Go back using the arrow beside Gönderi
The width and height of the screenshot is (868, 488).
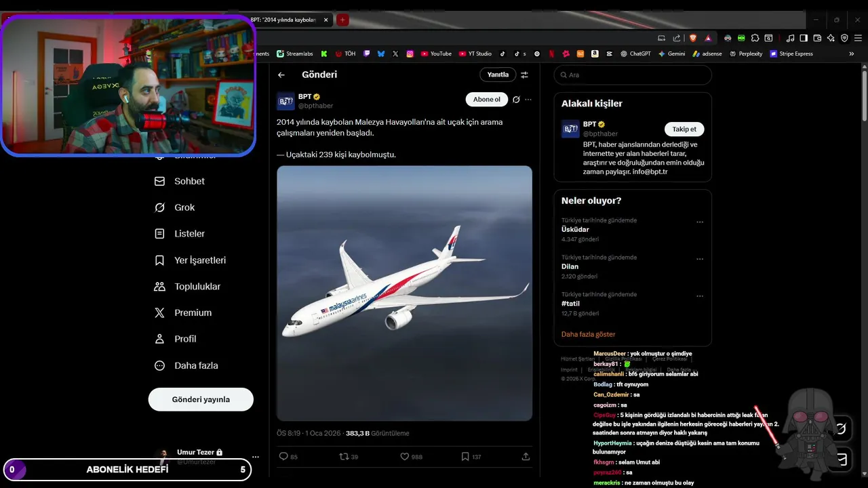click(281, 75)
